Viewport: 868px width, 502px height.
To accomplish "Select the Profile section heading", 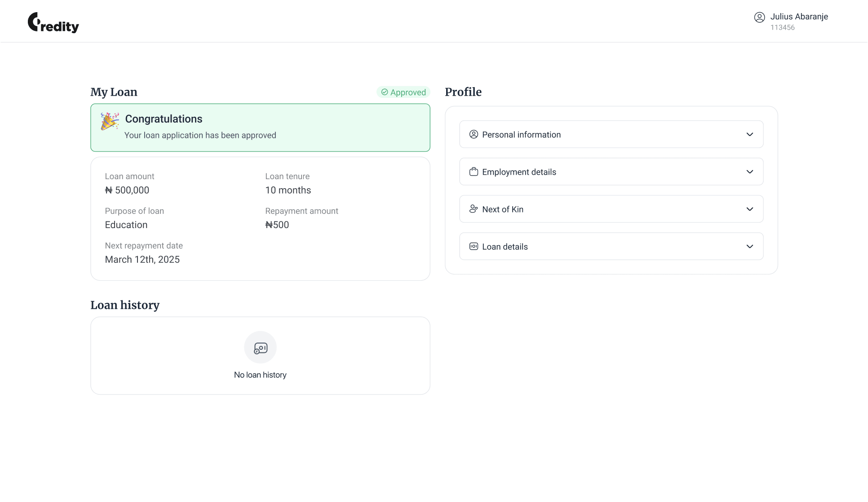I will click(463, 92).
